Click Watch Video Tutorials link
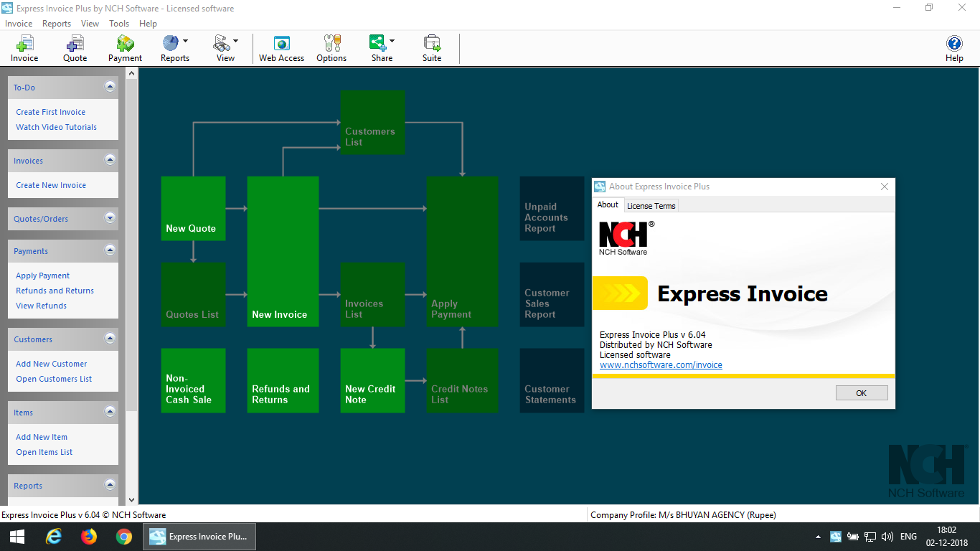Viewport: 980px width, 551px height. point(57,127)
